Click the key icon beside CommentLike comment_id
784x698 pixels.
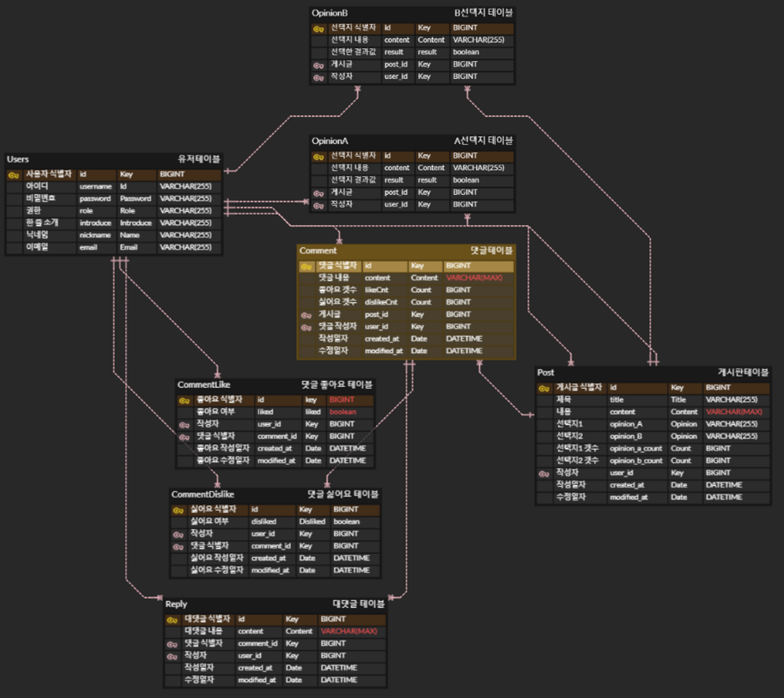[183, 436]
